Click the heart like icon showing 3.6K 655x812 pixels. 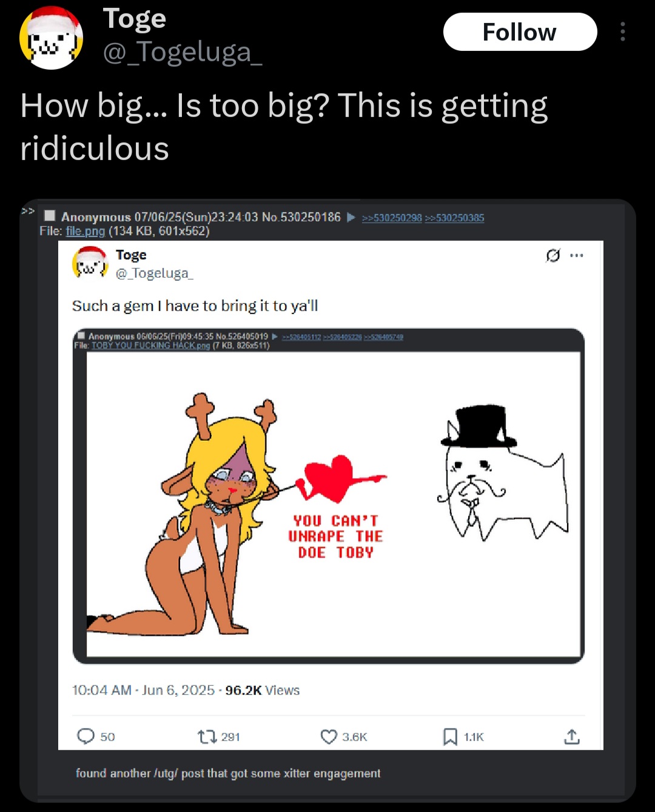click(329, 737)
